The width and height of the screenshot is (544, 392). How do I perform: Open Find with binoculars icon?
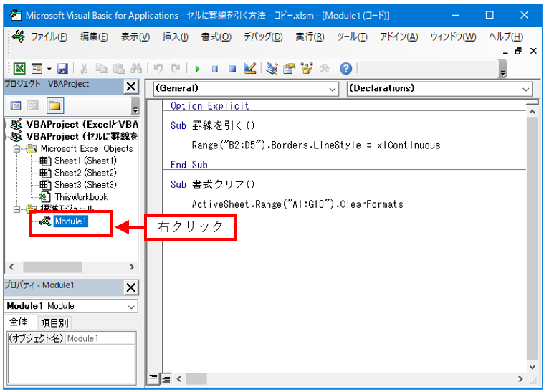coord(136,68)
